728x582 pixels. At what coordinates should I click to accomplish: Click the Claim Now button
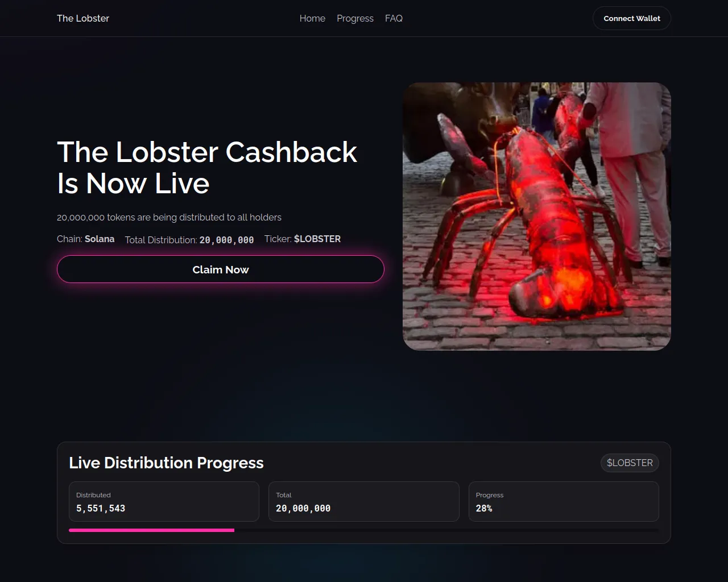[221, 269]
